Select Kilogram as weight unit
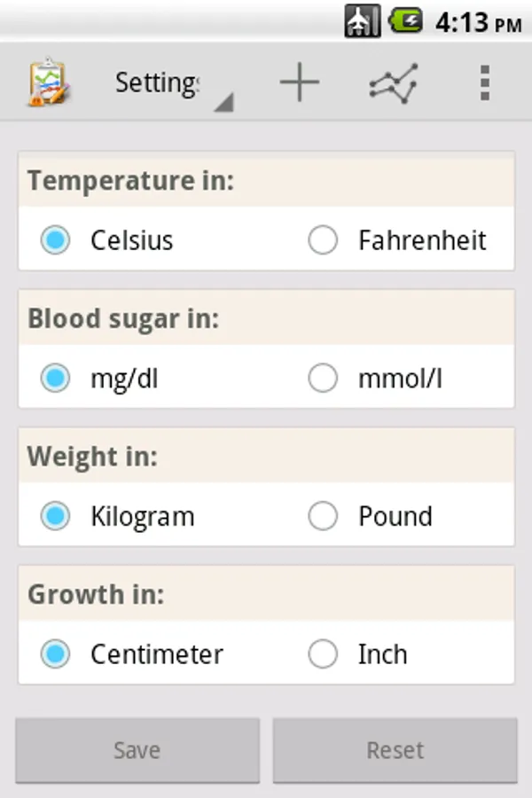Viewport: 532px width, 798px height. pos(55,517)
